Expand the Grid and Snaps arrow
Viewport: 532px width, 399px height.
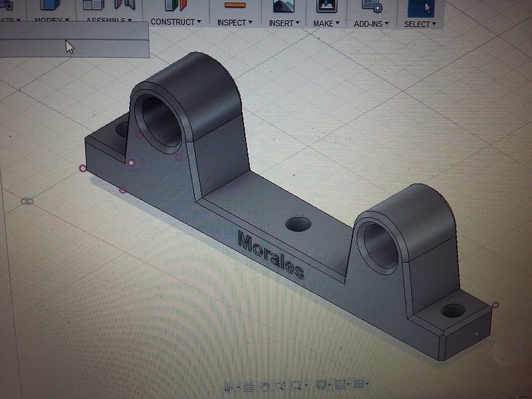(x=348, y=384)
